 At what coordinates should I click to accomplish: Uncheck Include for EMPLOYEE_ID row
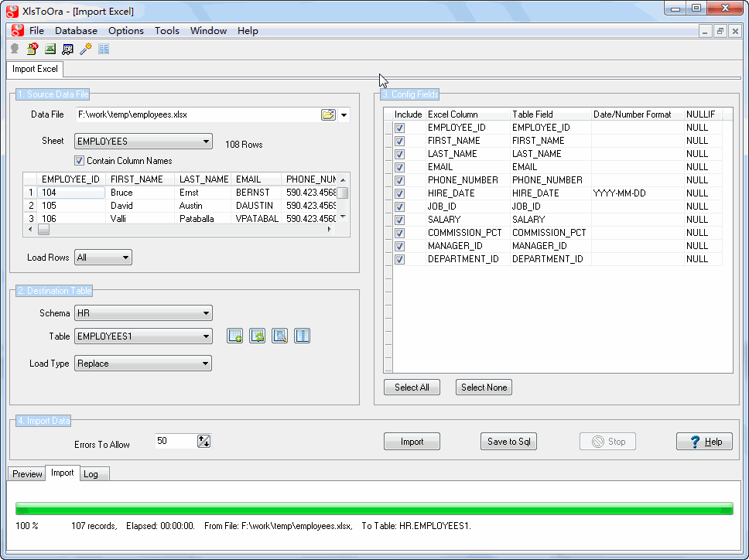click(x=400, y=128)
